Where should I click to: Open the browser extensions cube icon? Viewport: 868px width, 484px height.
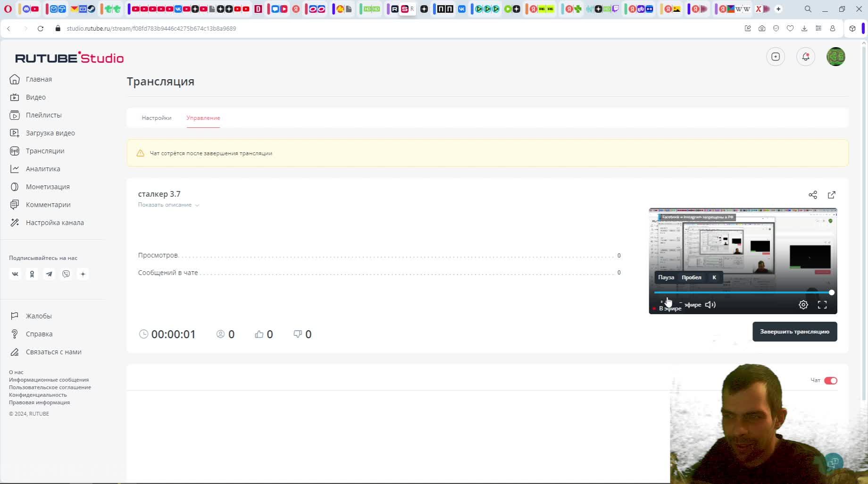tap(852, 28)
